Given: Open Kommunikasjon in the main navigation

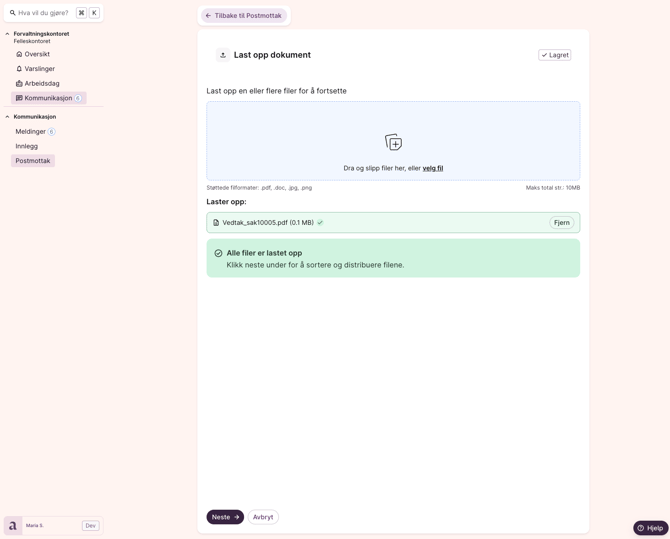Looking at the screenshot, I should pos(48,98).
